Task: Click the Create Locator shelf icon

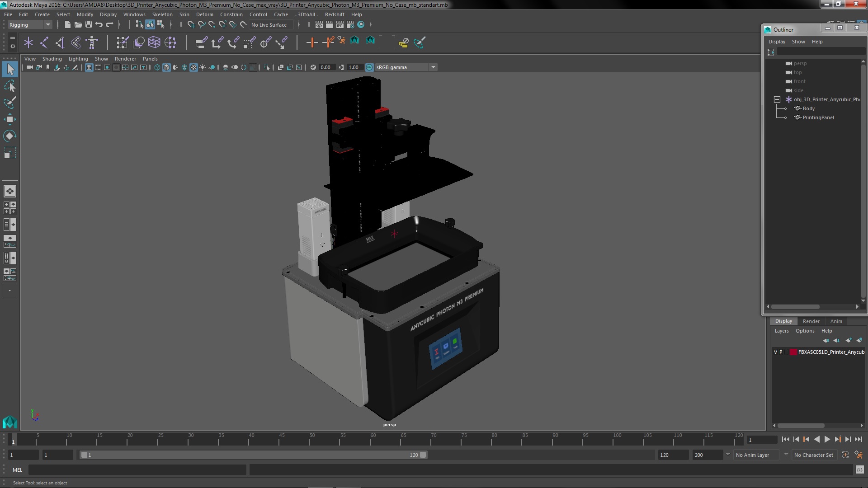Action: pyautogui.click(x=28, y=42)
